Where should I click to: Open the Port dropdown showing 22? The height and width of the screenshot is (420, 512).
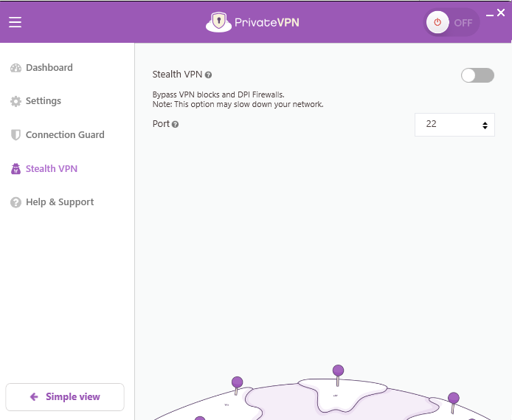tap(454, 125)
